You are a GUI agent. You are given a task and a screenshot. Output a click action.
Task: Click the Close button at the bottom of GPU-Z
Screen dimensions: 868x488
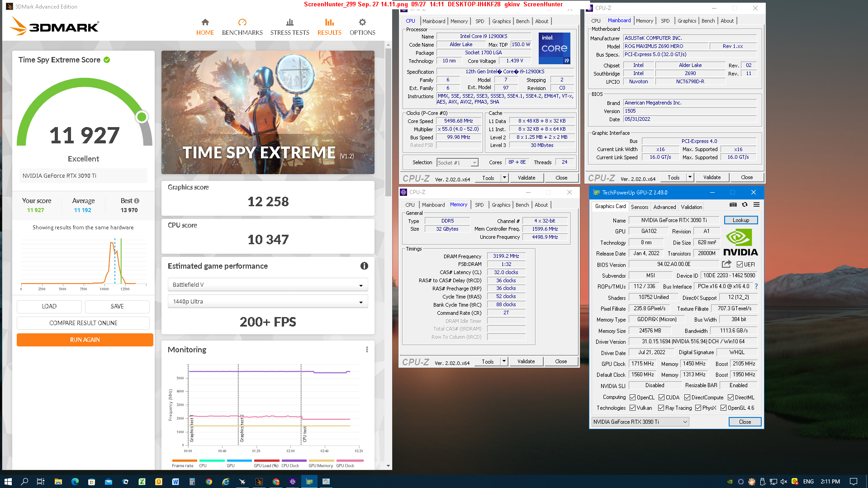[x=745, y=422]
